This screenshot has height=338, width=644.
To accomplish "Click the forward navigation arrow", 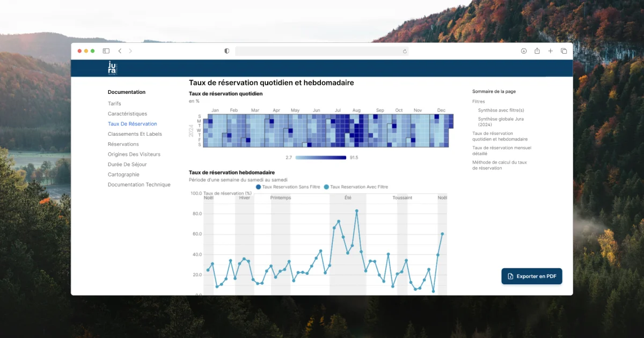I will click(x=130, y=51).
